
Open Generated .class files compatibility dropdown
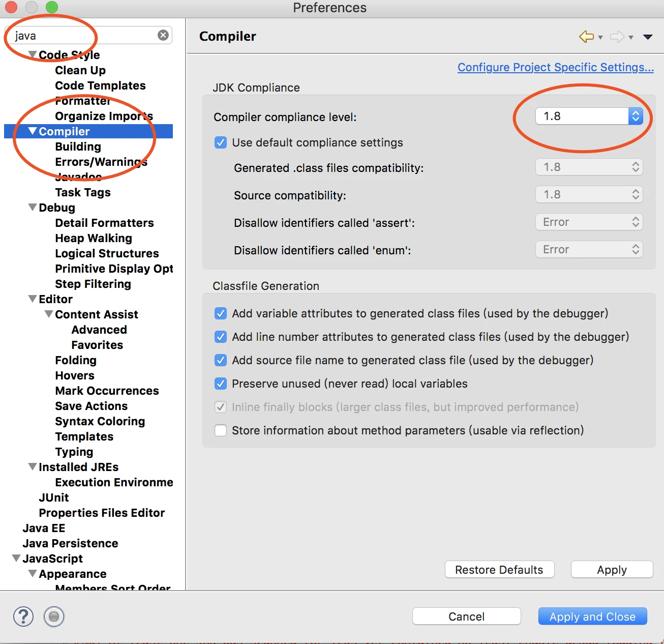coord(589,167)
